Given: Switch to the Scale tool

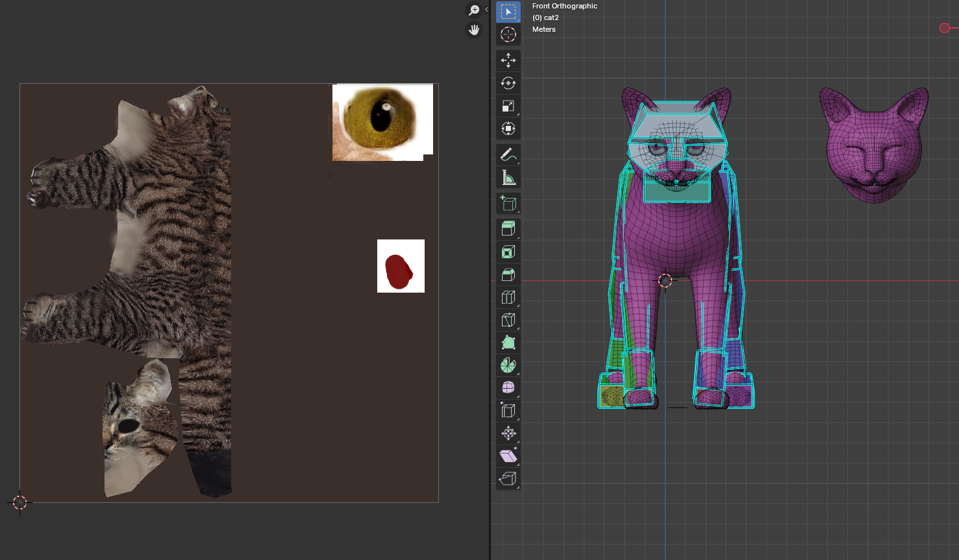Looking at the screenshot, I should 508,106.
